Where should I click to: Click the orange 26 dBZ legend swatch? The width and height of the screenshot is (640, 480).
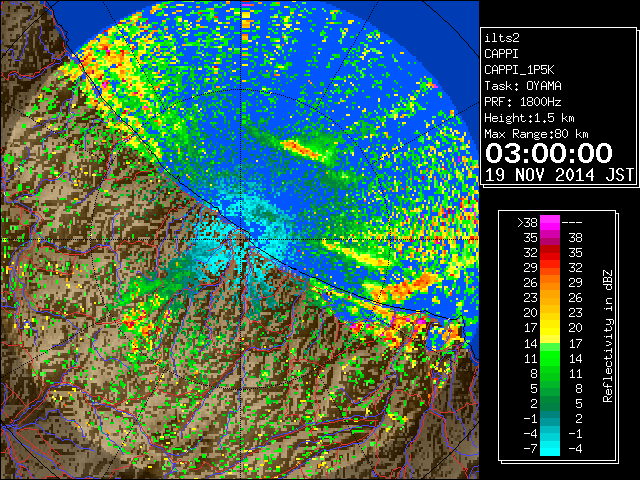pos(549,282)
